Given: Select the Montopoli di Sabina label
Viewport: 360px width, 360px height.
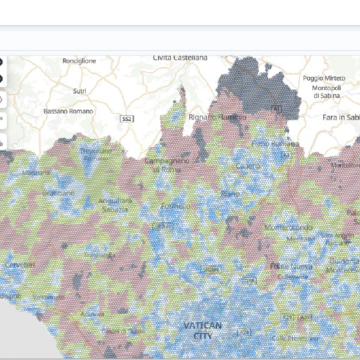Looking at the screenshot, I should tap(326, 92).
